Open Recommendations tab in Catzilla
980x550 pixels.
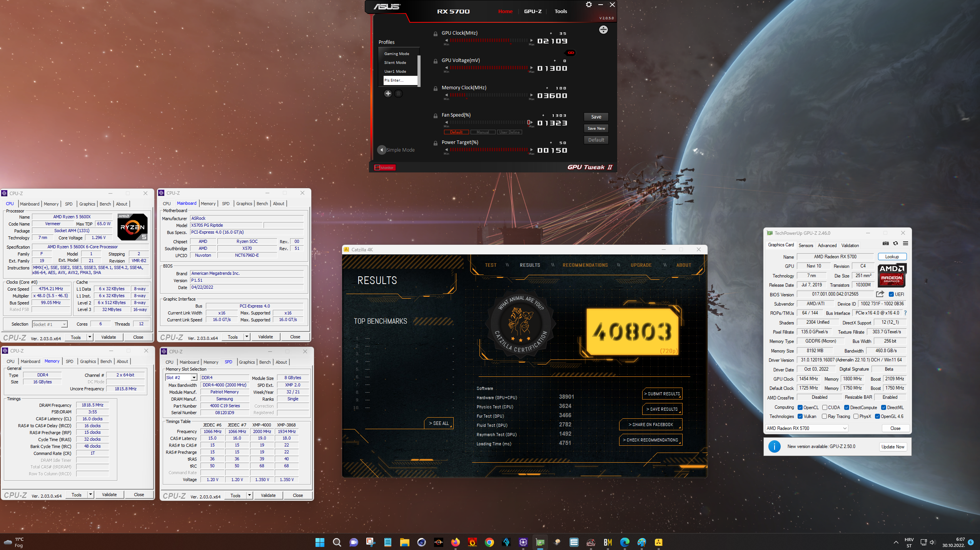585,265
